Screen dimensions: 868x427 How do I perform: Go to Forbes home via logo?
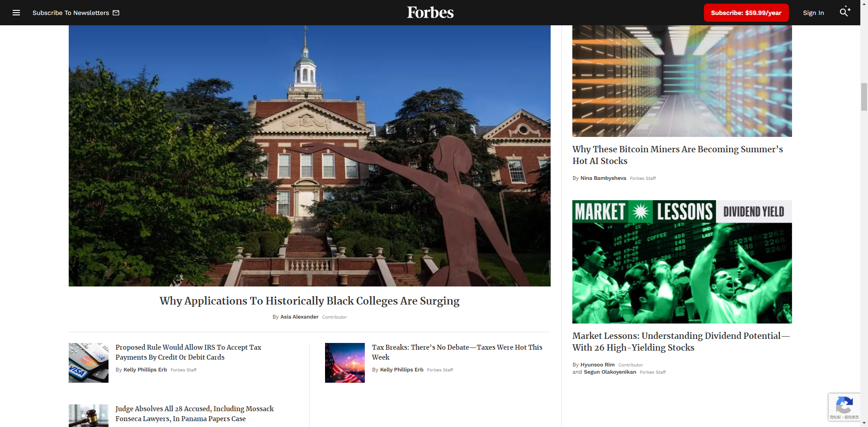click(x=430, y=13)
